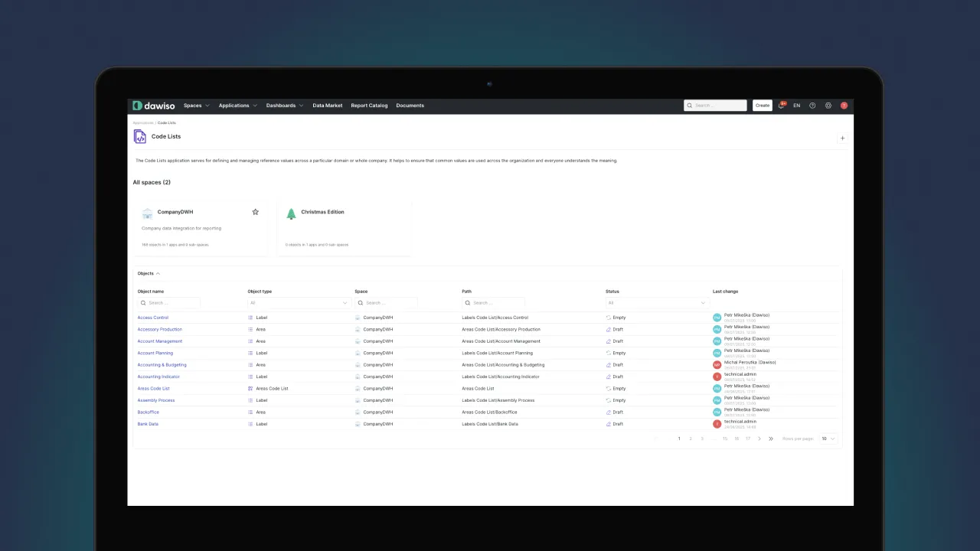Switch language with the EN selector
980x551 pixels.
tap(797, 106)
